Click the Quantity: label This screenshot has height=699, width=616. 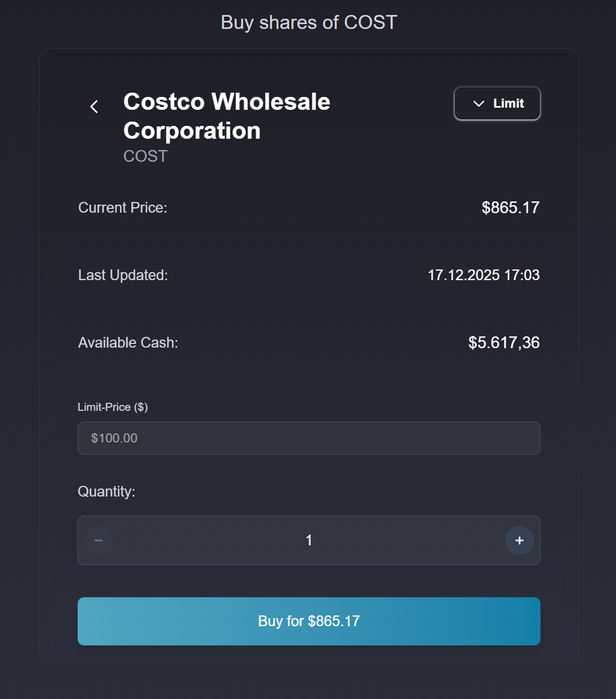click(107, 492)
